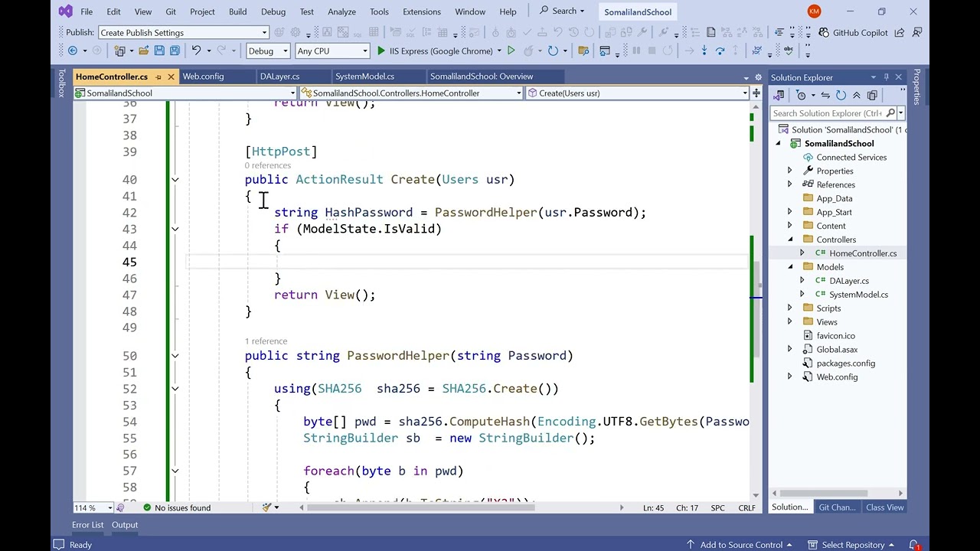Open the zoom level 114 % dropdown
This screenshot has width=980, height=551.
tap(110, 507)
